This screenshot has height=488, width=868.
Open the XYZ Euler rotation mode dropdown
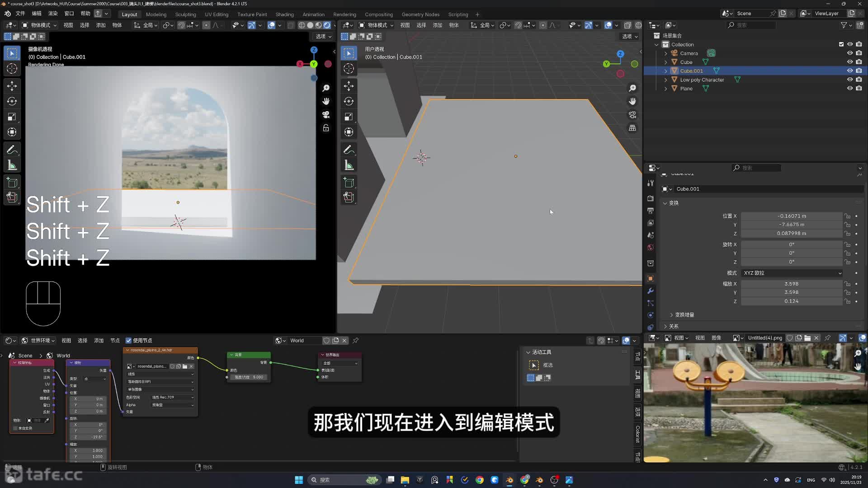click(x=792, y=273)
